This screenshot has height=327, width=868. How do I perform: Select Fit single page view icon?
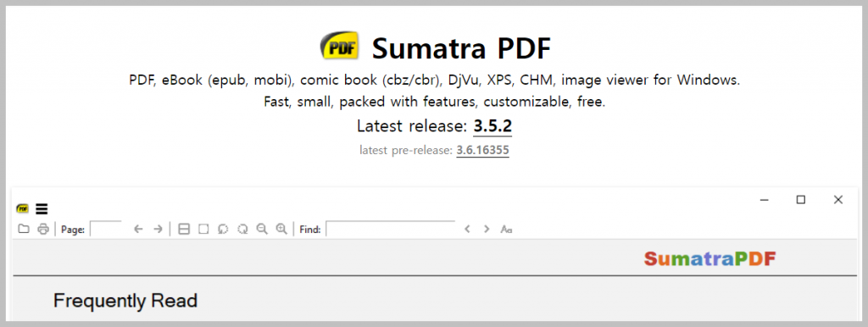click(203, 229)
